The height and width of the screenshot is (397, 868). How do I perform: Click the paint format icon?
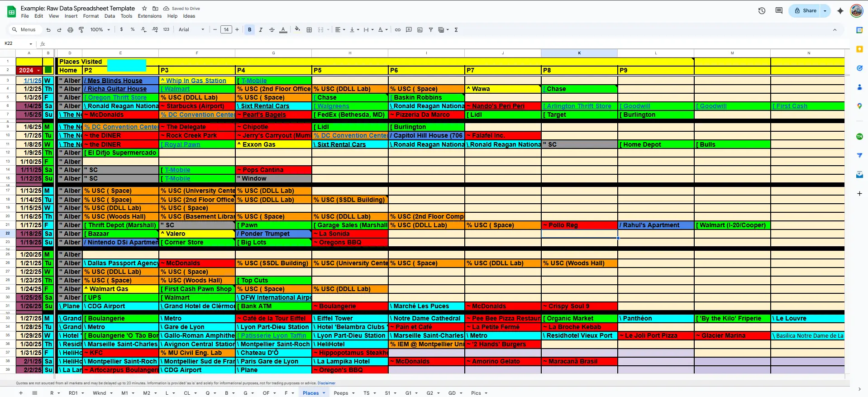81,30
